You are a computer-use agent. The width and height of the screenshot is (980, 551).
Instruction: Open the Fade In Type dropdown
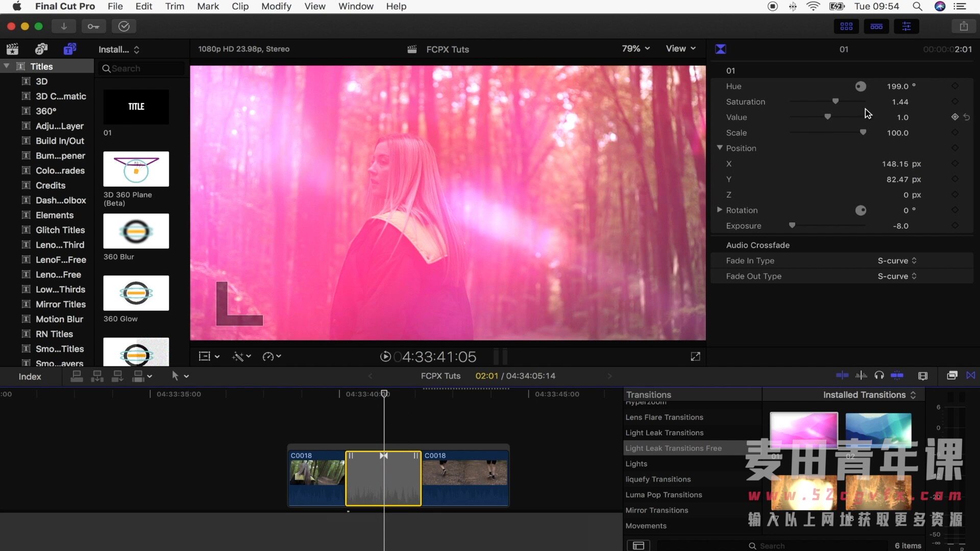coord(897,261)
